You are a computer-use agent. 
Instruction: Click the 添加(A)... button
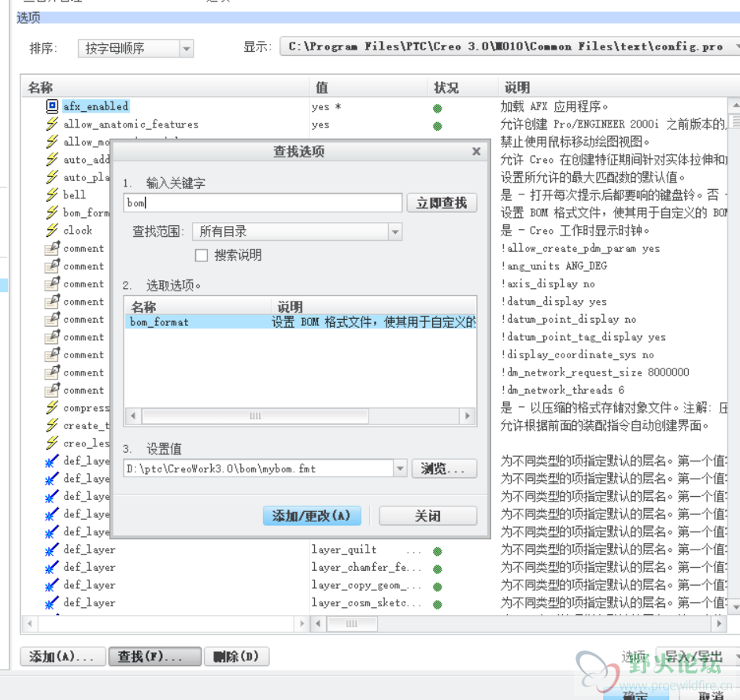(x=62, y=657)
